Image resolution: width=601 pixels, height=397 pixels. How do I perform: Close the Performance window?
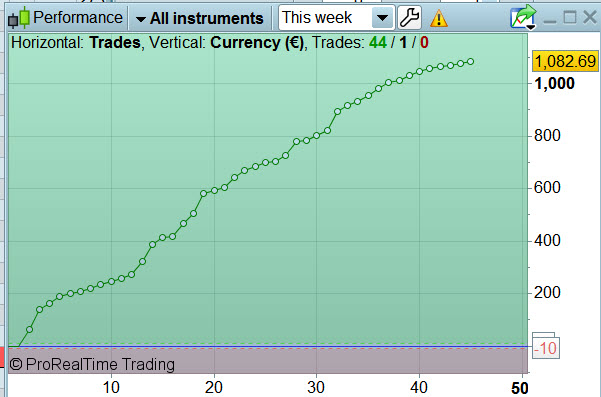click(590, 17)
